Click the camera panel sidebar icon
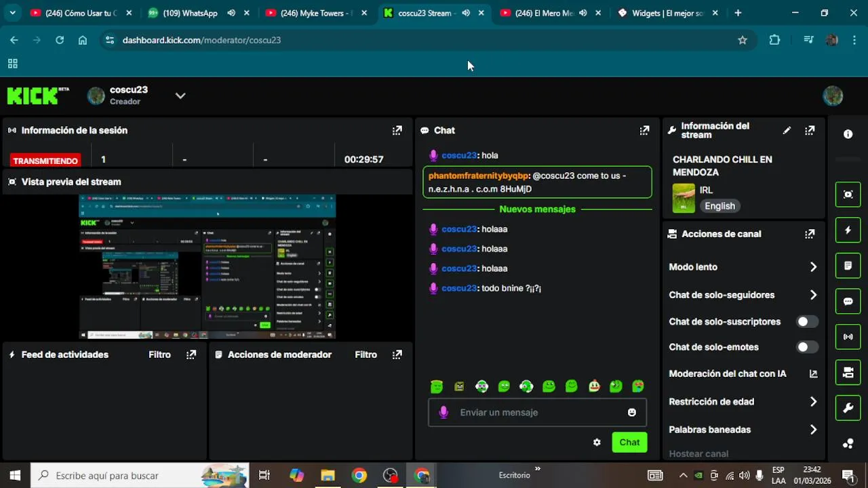This screenshot has height=488, width=868. click(x=848, y=372)
